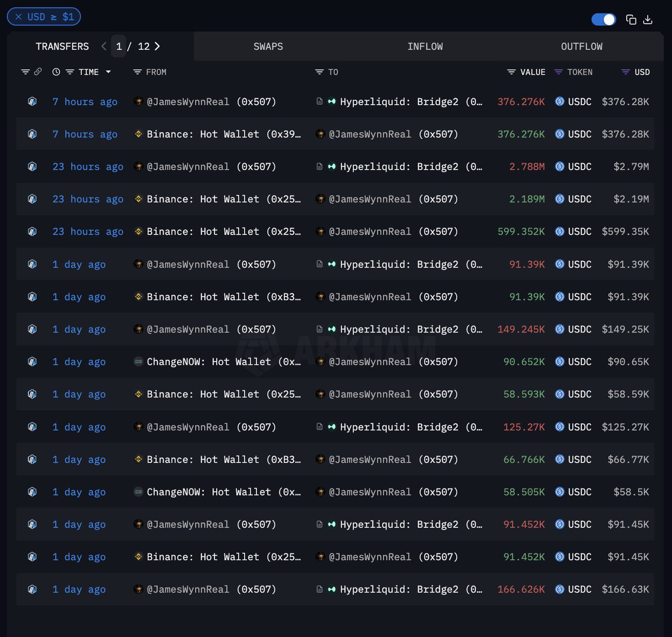The height and width of the screenshot is (637, 672).
Task: Go to the previous transfers page
Action: (104, 46)
